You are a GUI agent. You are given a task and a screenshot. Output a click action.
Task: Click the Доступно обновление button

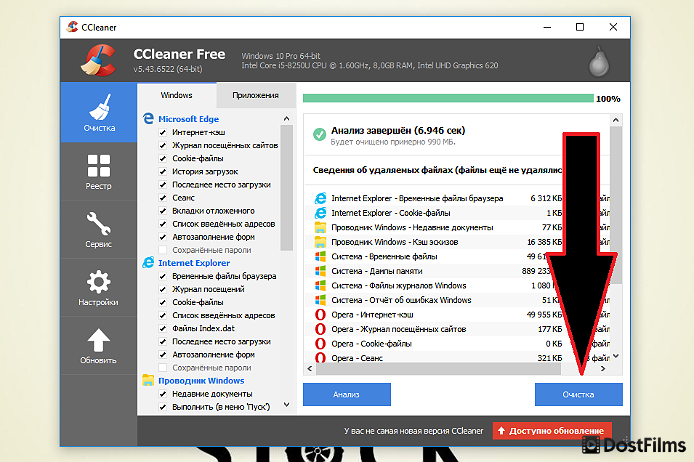coord(552,431)
